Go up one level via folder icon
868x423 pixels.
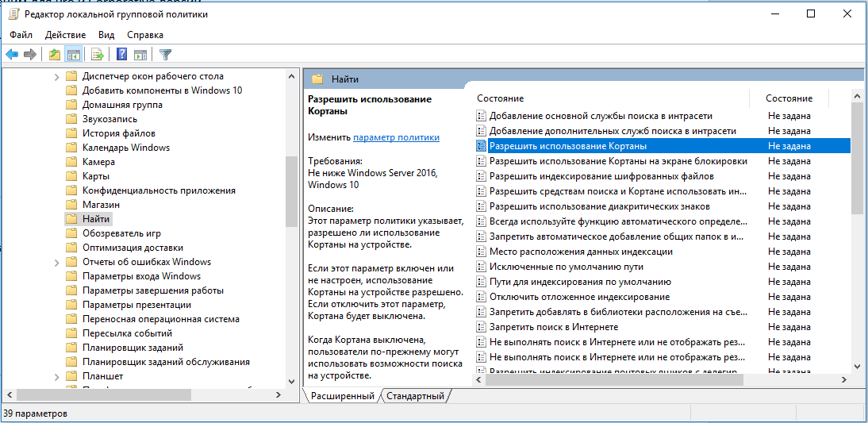point(54,55)
